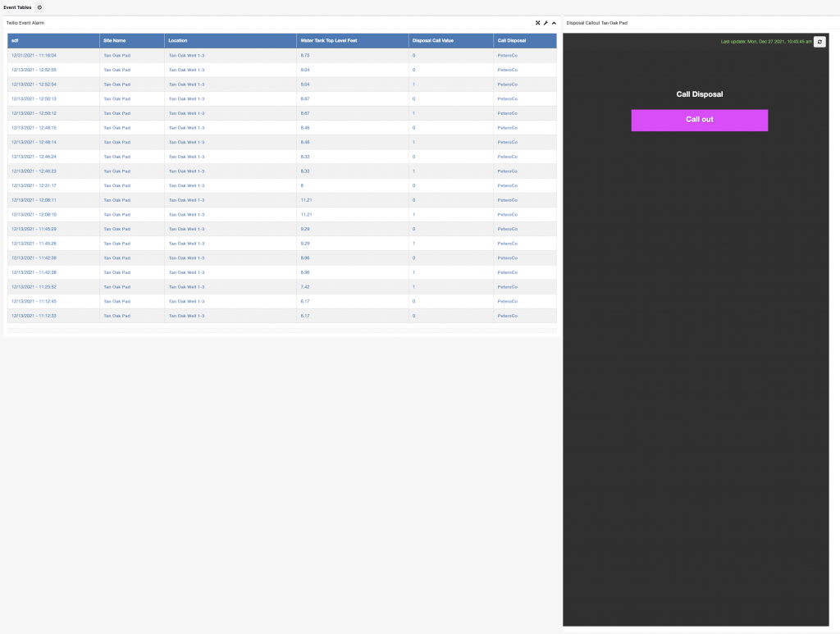
Task: Click PeteroCo in the 12/21/2021 row
Action: [x=507, y=56]
